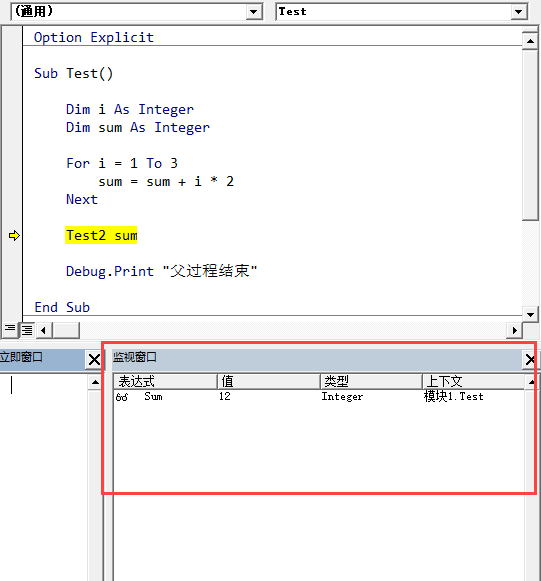Click the vertical scrollbar thumb in code editor

pos(530,135)
